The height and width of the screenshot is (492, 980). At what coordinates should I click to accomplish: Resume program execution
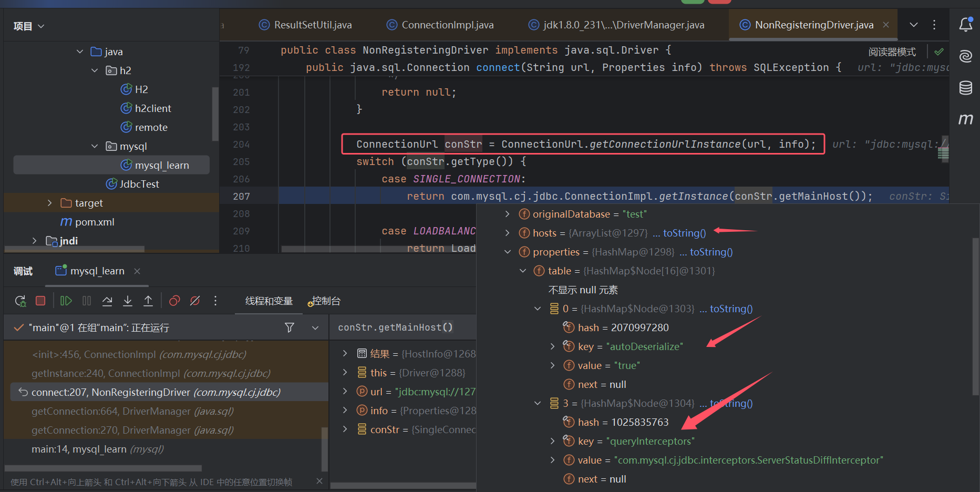tap(66, 301)
